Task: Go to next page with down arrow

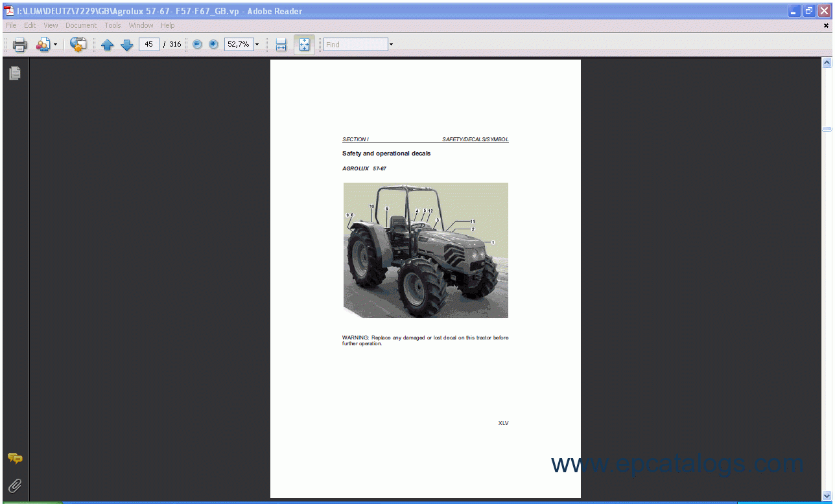Action: 127,45
